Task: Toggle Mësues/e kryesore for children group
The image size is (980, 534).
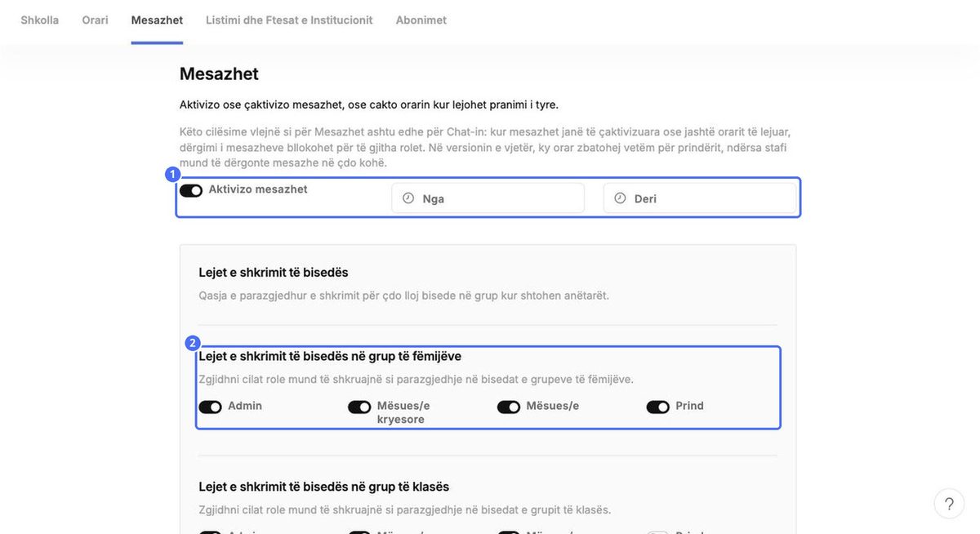Action: tap(359, 407)
